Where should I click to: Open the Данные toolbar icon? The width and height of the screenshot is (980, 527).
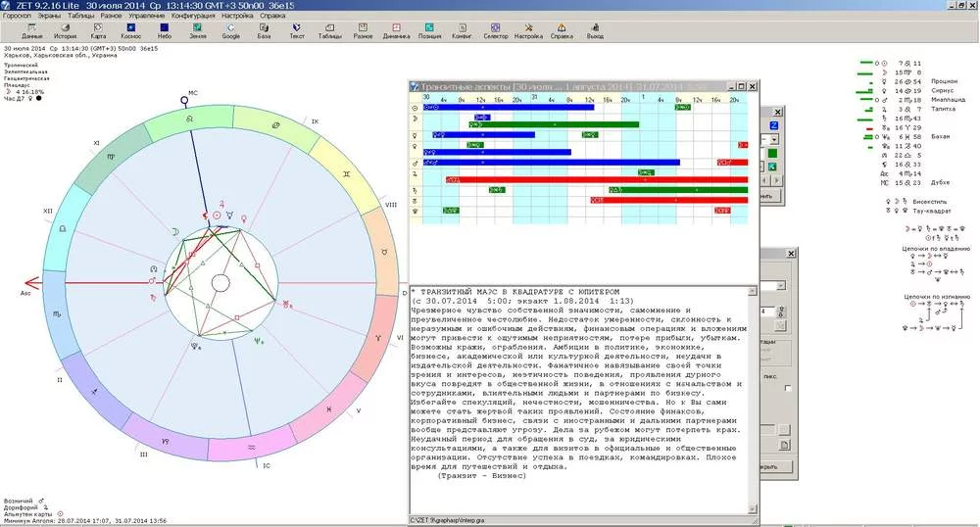point(32,30)
